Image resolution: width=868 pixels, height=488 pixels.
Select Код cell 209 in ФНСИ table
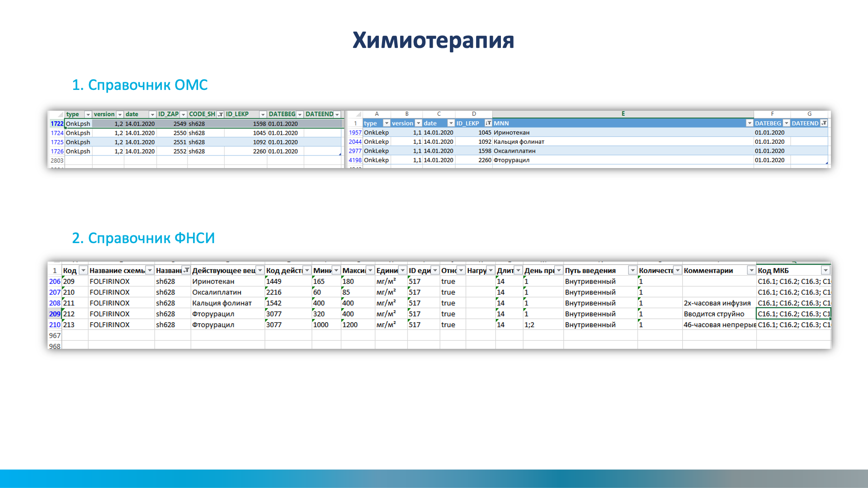pos(75,282)
